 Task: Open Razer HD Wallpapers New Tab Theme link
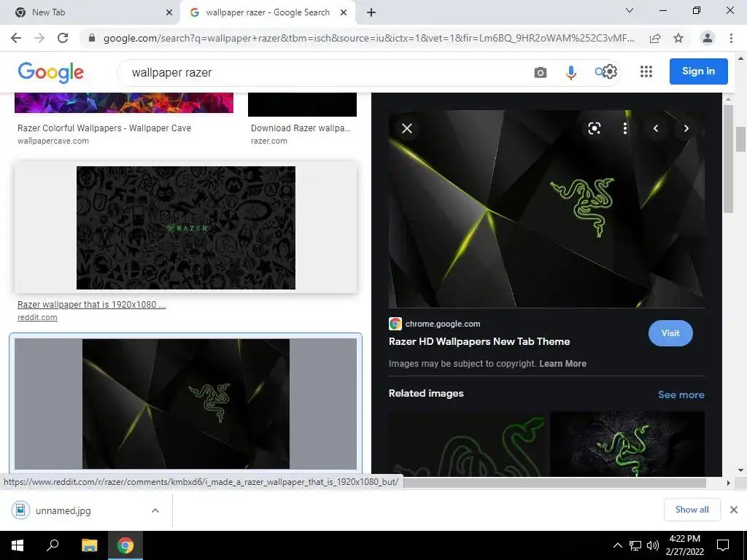(479, 341)
